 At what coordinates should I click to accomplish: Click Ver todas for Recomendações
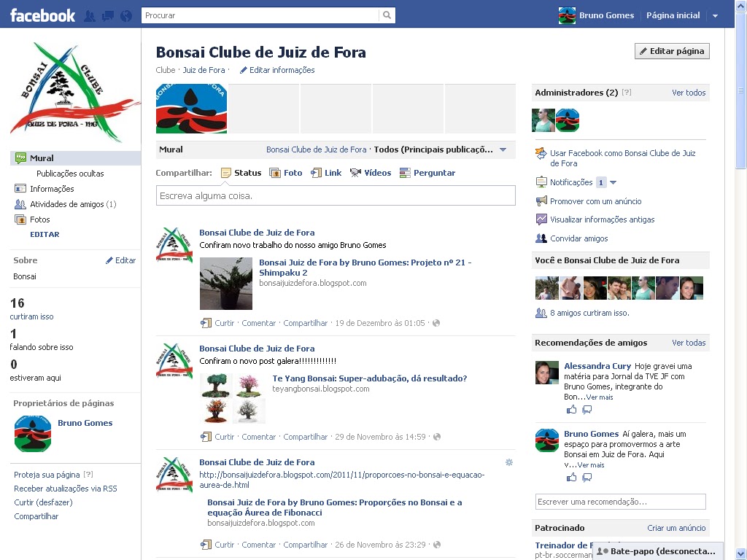tap(689, 343)
